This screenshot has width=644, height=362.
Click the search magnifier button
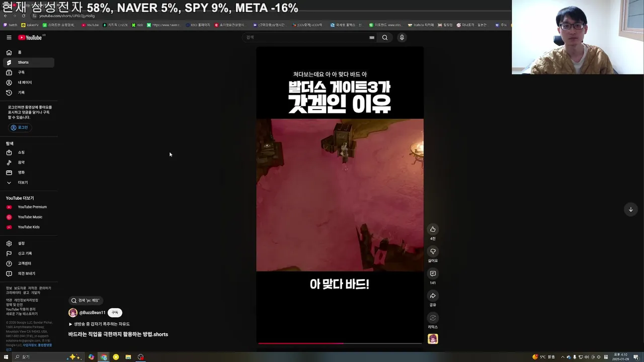(385, 37)
